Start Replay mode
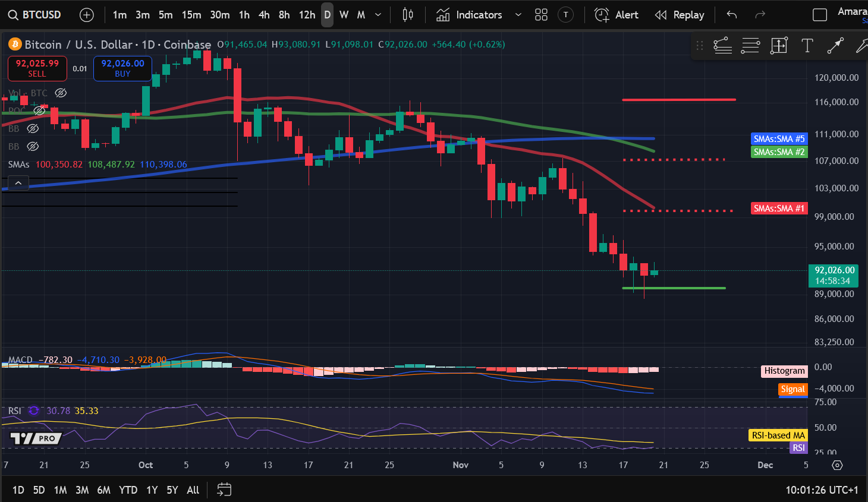Image resolution: width=868 pixels, height=502 pixels. [680, 15]
